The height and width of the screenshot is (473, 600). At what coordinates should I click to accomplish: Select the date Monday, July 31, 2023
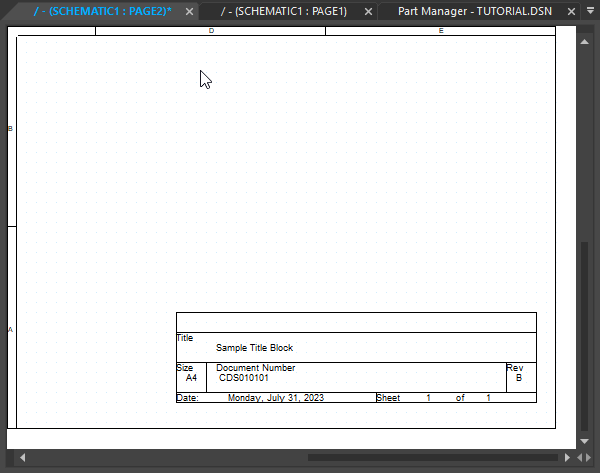pos(276,398)
